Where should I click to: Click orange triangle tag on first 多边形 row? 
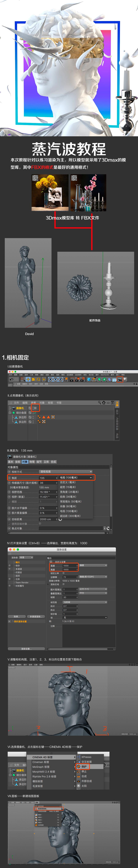[44, 417]
